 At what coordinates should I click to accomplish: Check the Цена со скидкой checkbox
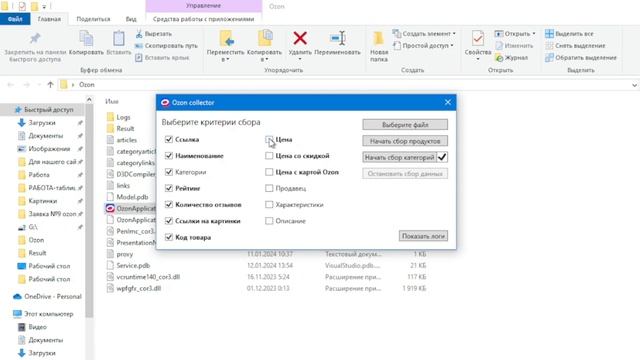(269, 156)
